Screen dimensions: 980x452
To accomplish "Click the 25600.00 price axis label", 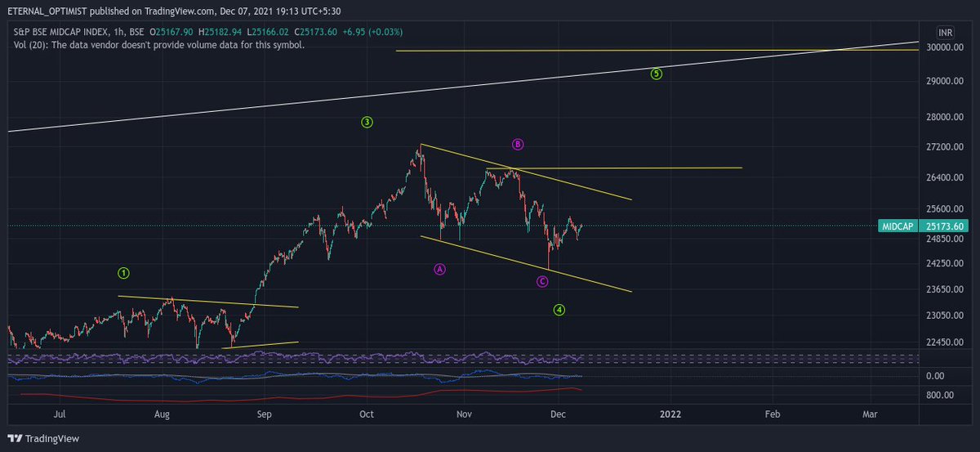I will (x=943, y=208).
